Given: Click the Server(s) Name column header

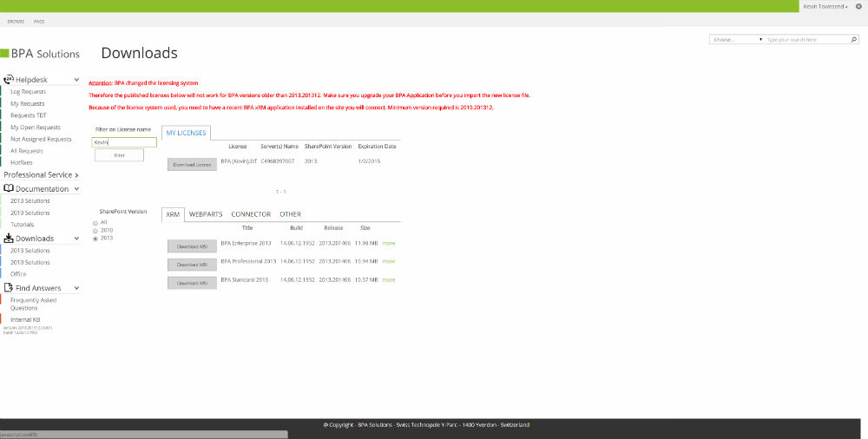Looking at the screenshot, I should tap(279, 147).
